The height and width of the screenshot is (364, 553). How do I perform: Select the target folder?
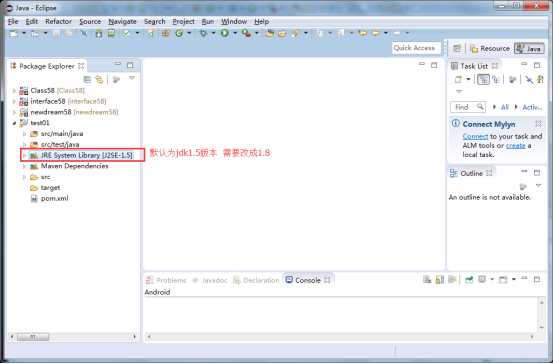(x=45, y=188)
